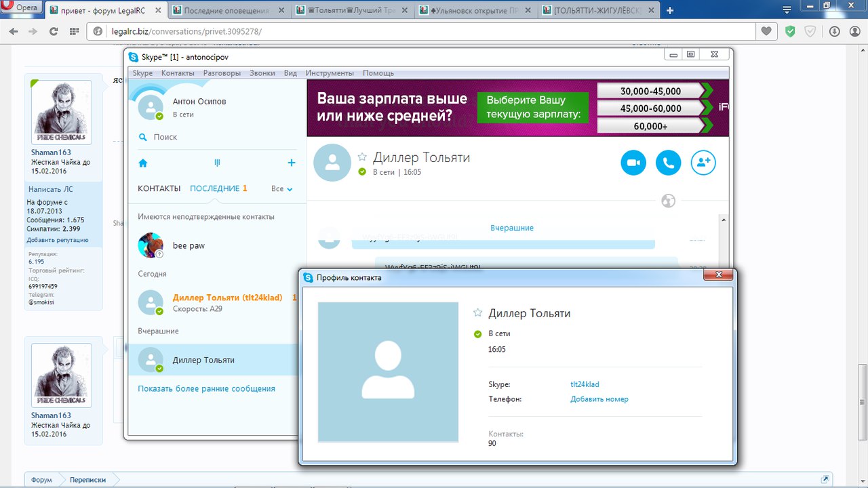
Task: Click Антон Осипов's profile avatar
Action: click(x=151, y=107)
